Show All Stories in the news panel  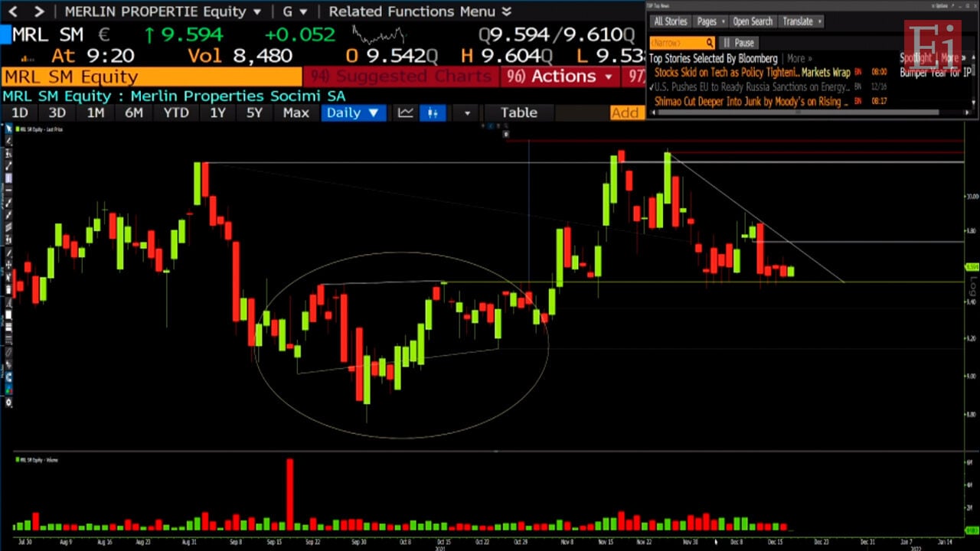click(671, 21)
